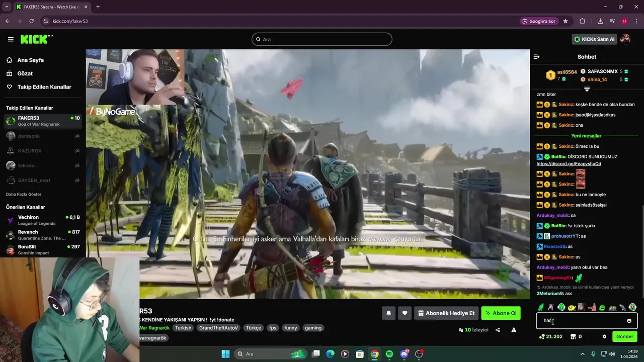Expand the gift leaderboard chevron

[x=587, y=89]
